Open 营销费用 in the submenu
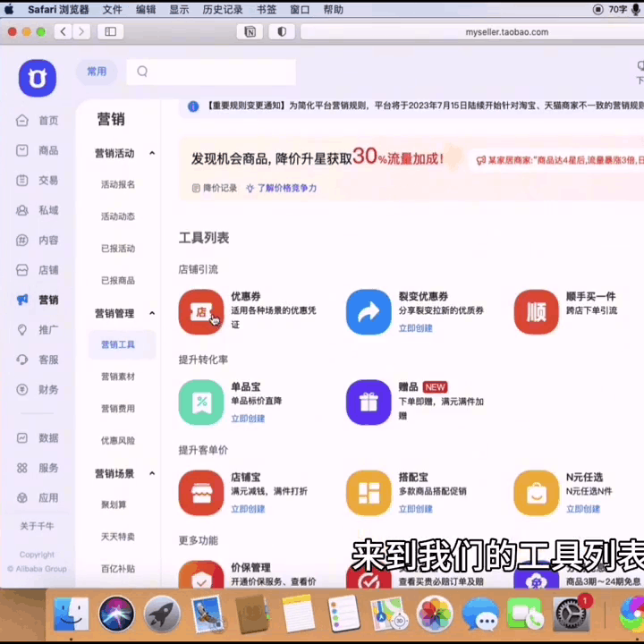 click(118, 409)
